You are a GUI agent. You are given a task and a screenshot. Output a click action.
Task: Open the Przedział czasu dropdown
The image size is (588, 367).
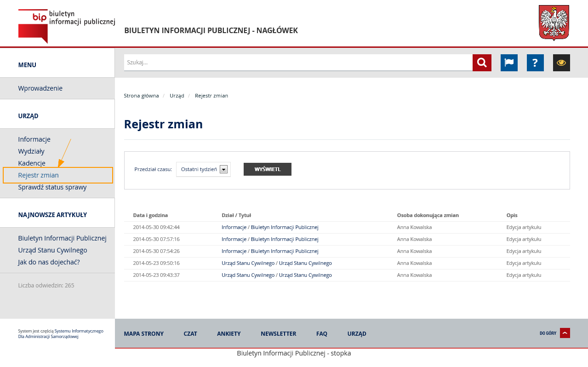[203, 169]
